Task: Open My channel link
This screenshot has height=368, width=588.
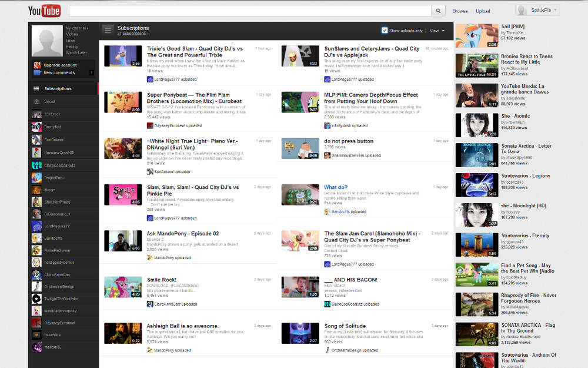Action: 77,28
